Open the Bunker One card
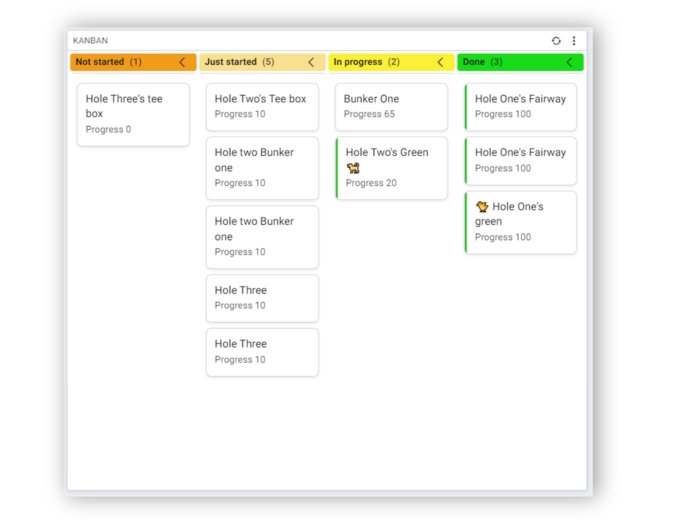676x524 pixels. point(391,107)
